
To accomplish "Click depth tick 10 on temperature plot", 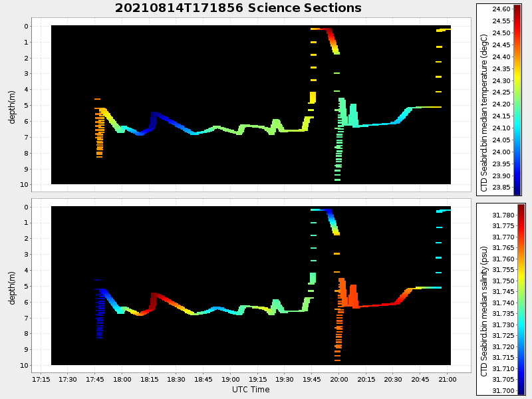I will 24,185.
